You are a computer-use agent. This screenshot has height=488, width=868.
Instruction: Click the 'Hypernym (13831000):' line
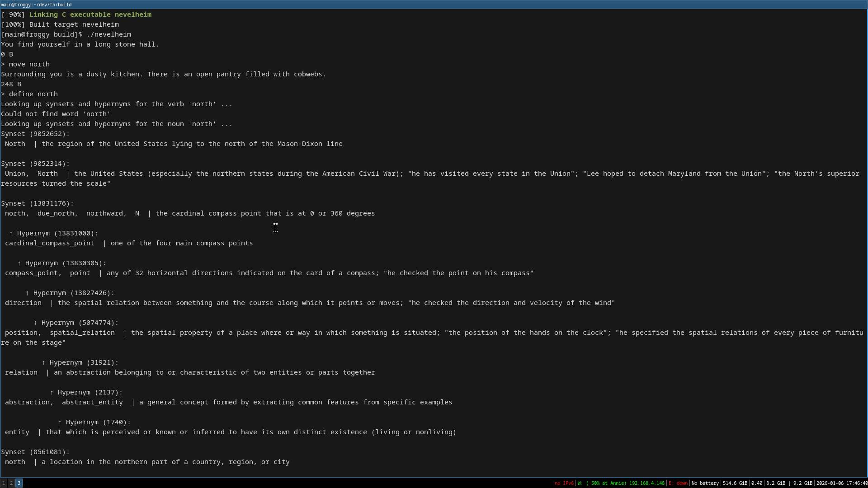click(57, 233)
